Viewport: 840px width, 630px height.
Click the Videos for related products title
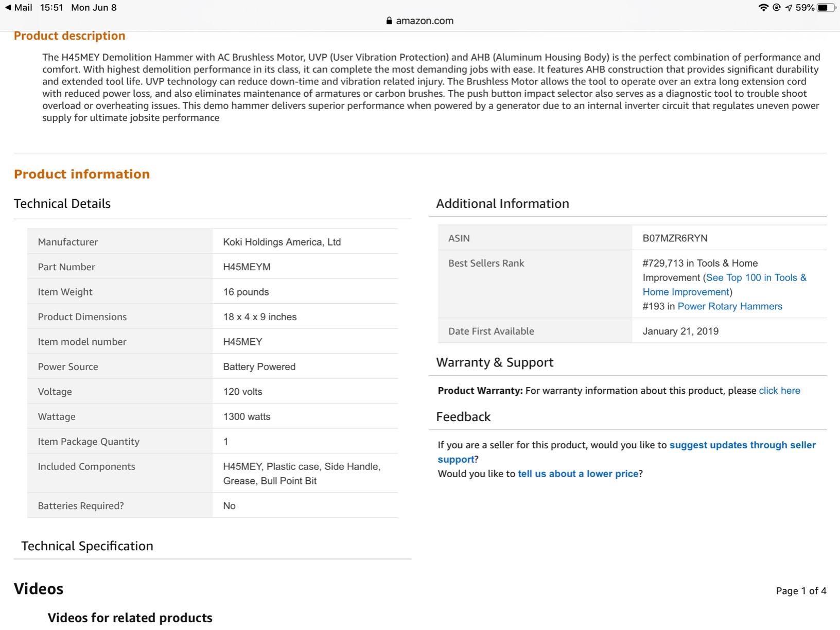tap(130, 618)
